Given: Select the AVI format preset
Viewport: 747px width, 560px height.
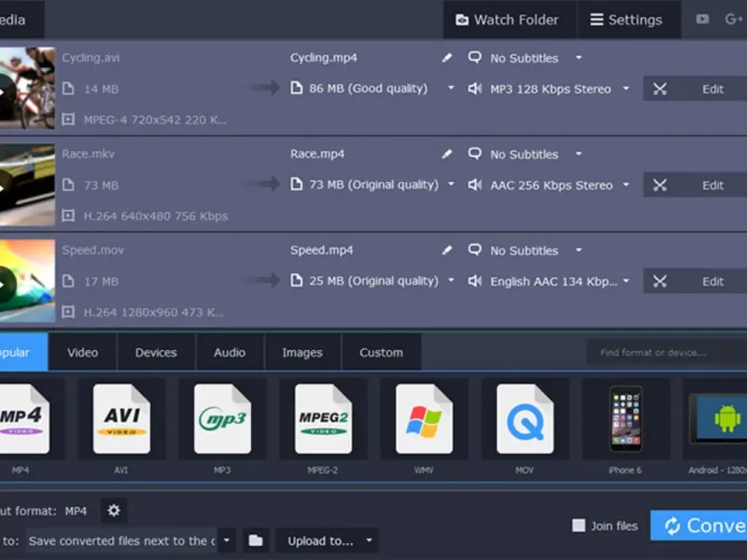Looking at the screenshot, I should (121, 419).
